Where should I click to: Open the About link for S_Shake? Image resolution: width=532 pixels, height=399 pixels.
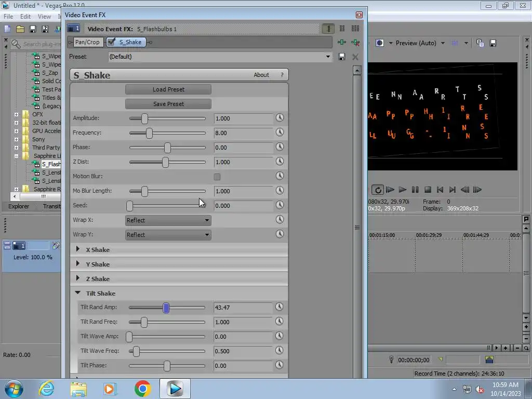pos(261,75)
